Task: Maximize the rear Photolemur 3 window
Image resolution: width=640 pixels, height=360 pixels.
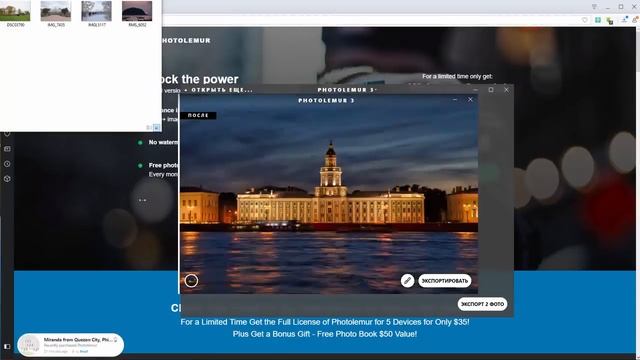Action: tap(491, 90)
